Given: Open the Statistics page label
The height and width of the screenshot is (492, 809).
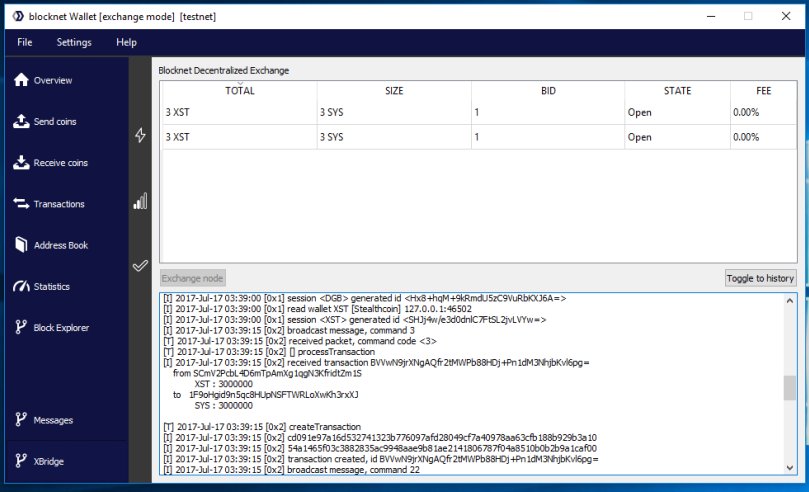Looking at the screenshot, I should 52,287.
